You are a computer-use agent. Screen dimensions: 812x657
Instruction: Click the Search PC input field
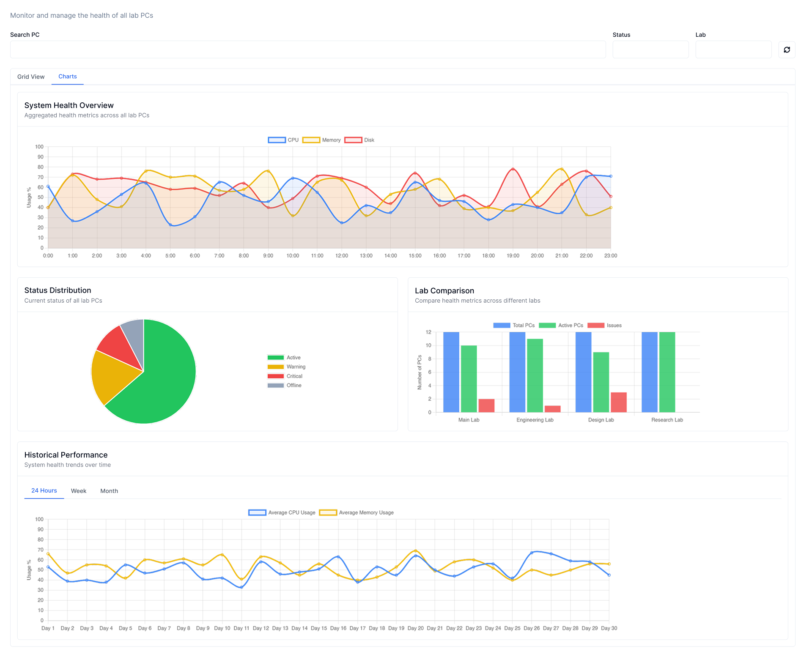pyautogui.click(x=308, y=50)
